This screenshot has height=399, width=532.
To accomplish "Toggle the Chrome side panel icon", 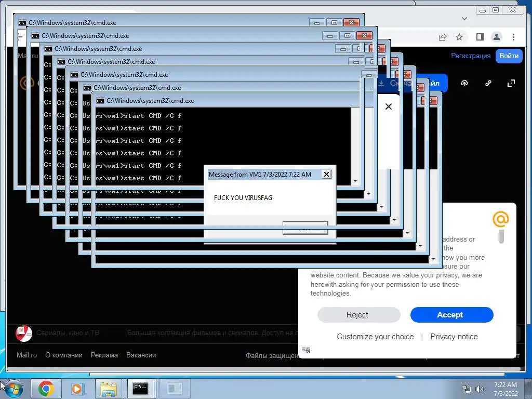I will point(480,37).
